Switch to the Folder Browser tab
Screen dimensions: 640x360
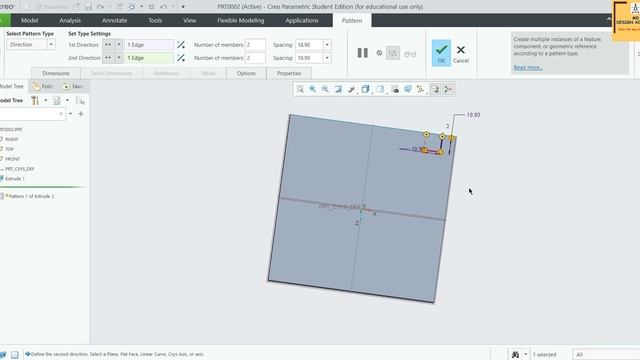(42, 87)
